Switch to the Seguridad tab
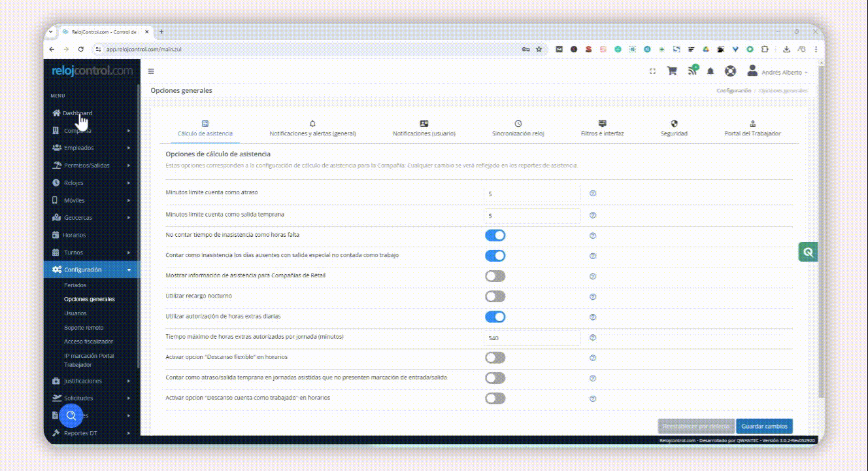 click(x=674, y=128)
